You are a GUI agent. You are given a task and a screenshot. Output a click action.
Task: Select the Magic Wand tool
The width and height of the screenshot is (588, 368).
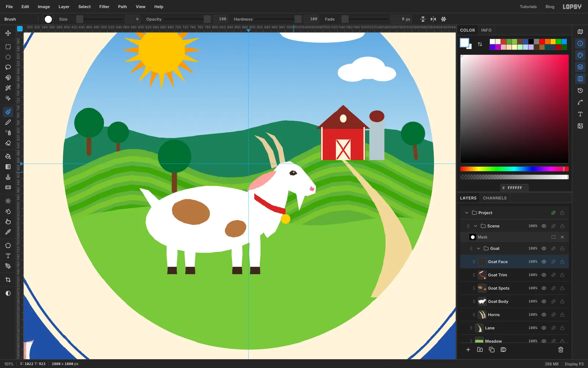point(8,88)
